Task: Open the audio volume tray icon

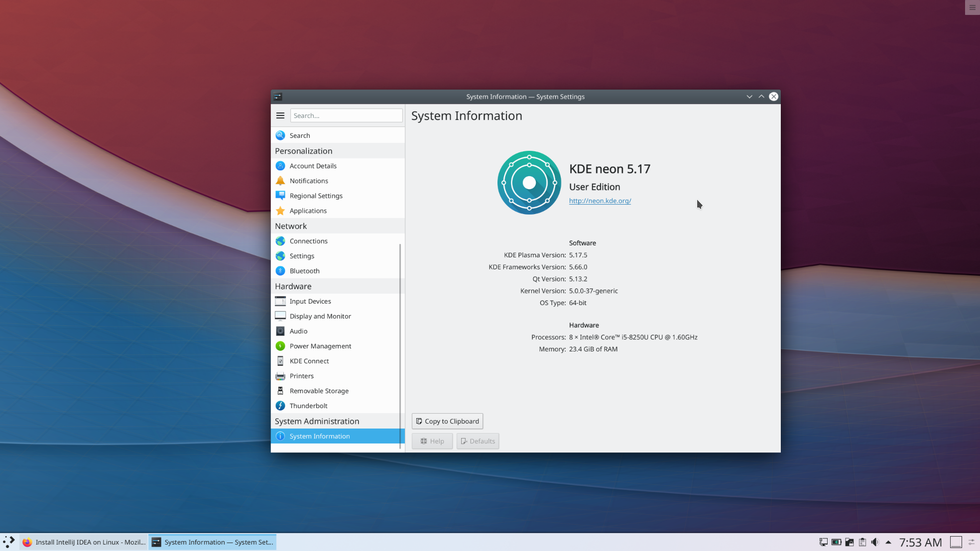Action: point(875,542)
